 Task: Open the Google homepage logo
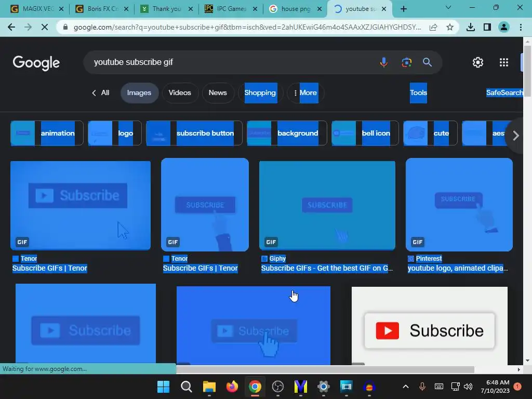[36, 63]
